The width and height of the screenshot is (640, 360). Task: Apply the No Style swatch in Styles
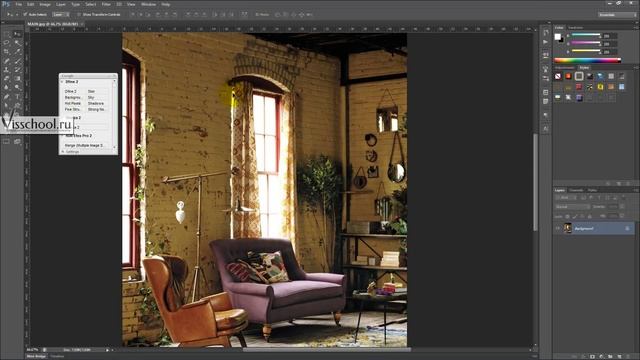pyautogui.click(x=558, y=76)
